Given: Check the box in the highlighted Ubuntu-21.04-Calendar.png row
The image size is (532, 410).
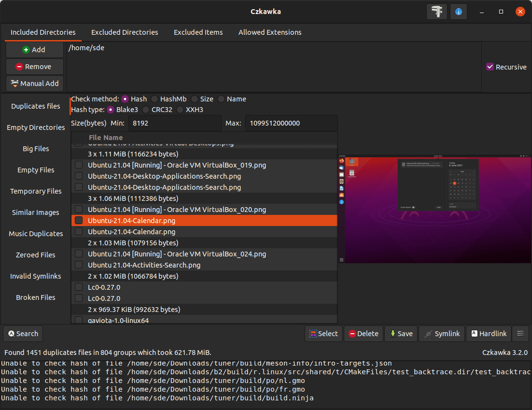Looking at the screenshot, I should 79,221.
